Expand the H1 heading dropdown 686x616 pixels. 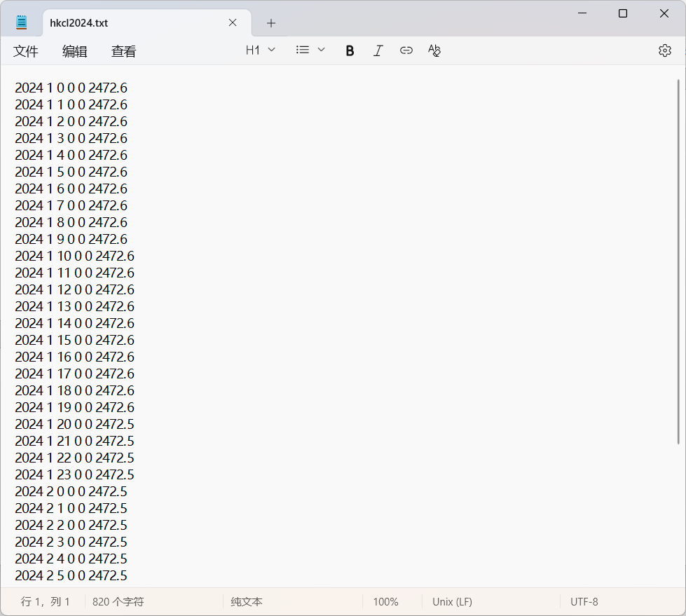tap(261, 50)
